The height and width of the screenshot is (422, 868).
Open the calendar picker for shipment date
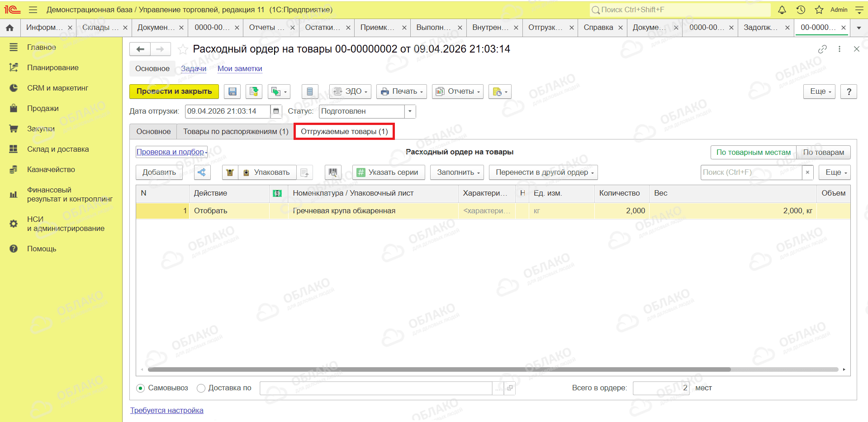click(x=276, y=111)
